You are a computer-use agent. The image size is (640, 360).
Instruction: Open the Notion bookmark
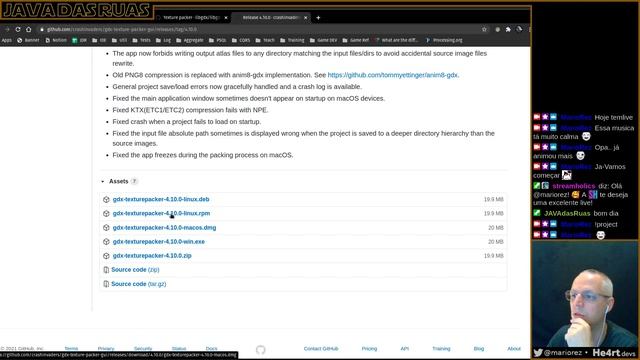pos(56,40)
